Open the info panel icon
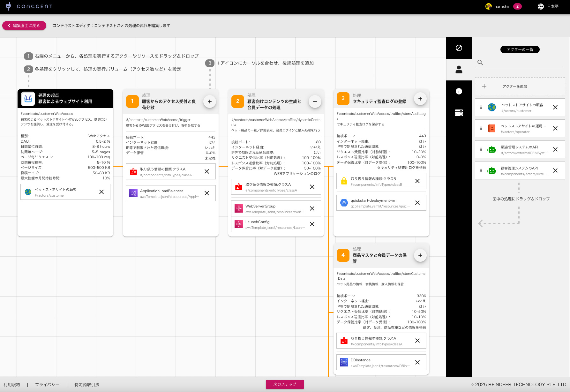 pyautogui.click(x=459, y=91)
